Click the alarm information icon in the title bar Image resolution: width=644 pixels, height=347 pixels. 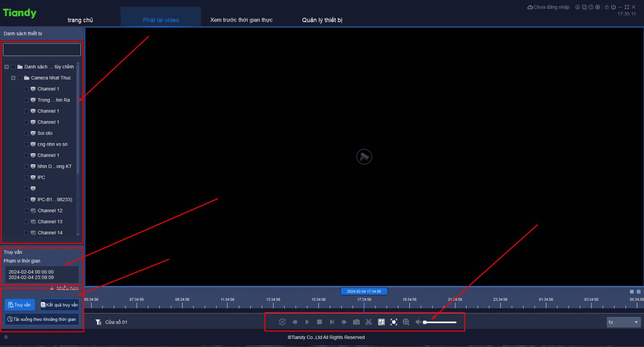click(x=591, y=7)
